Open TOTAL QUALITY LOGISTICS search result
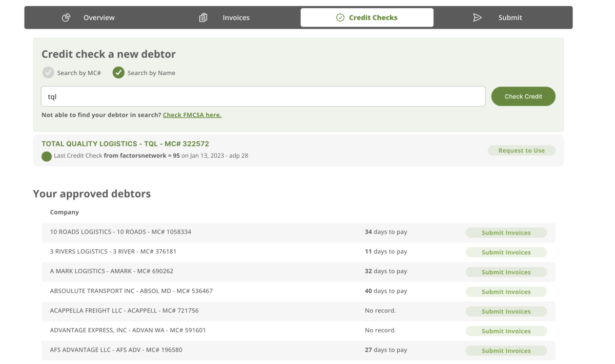The width and height of the screenshot is (615, 364). (x=125, y=144)
